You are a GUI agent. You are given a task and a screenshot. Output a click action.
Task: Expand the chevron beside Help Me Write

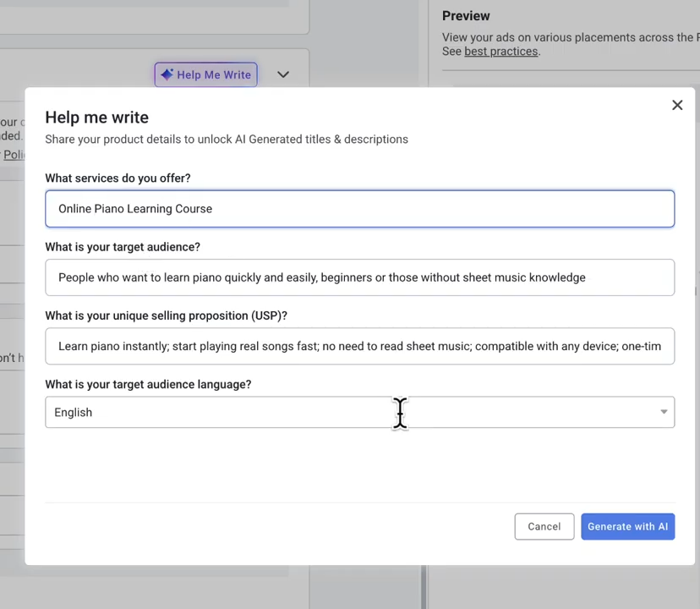[283, 74]
